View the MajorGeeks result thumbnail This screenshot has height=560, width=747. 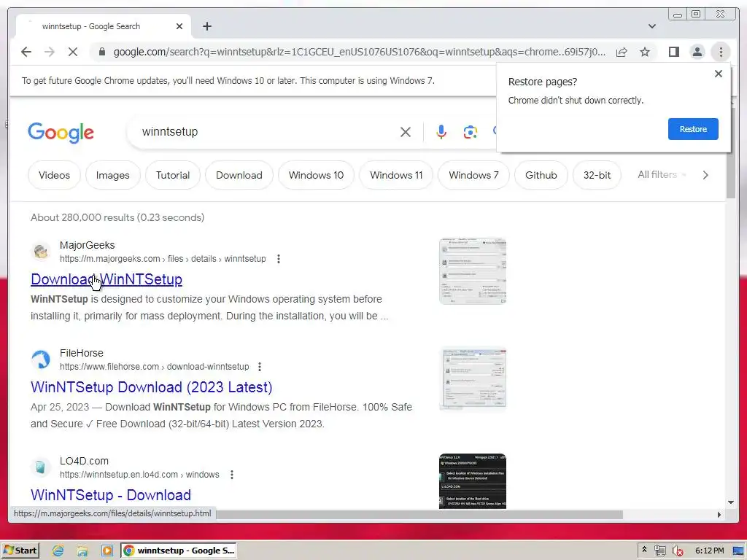pyautogui.click(x=473, y=271)
